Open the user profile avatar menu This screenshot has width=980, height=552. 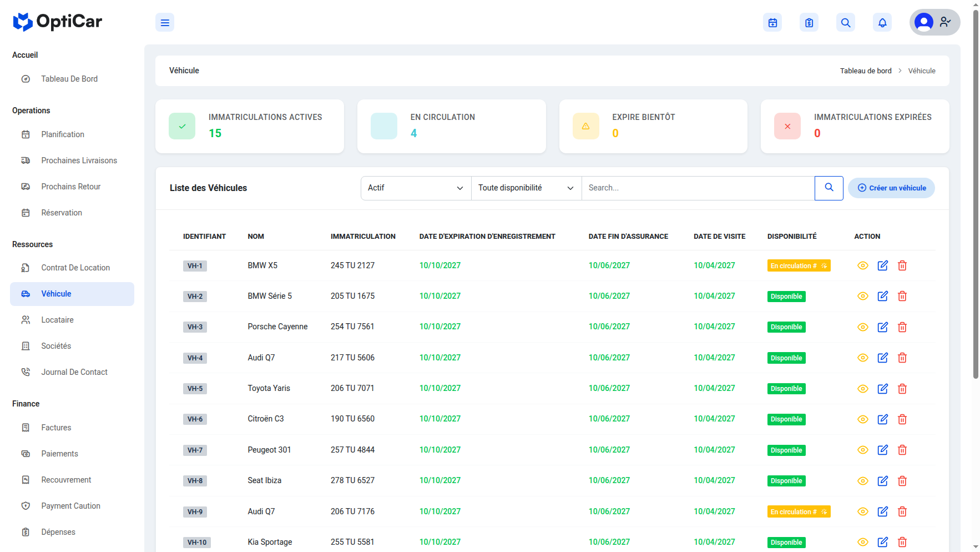(934, 22)
